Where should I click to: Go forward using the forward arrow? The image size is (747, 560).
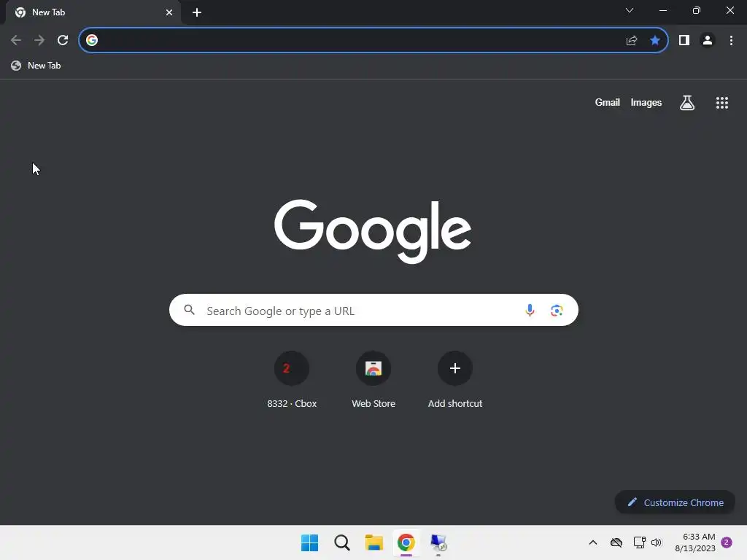pyautogui.click(x=39, y=40)
